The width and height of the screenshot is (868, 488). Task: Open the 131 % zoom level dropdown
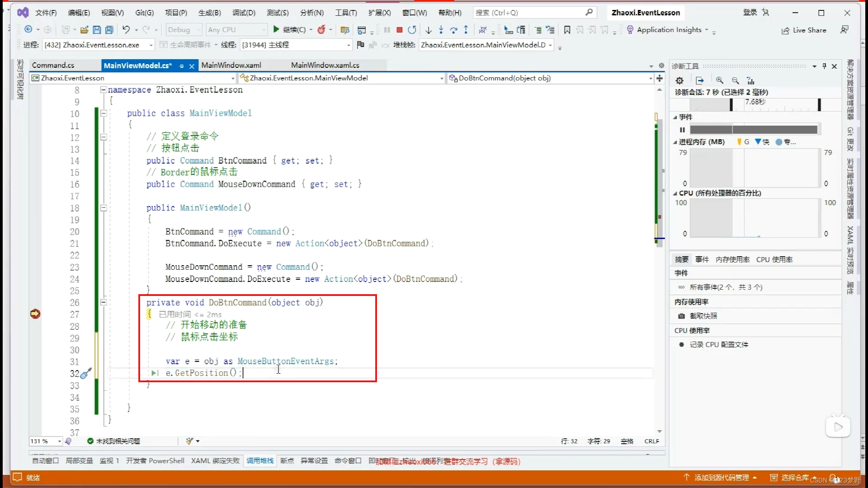[x=46, y=441]
